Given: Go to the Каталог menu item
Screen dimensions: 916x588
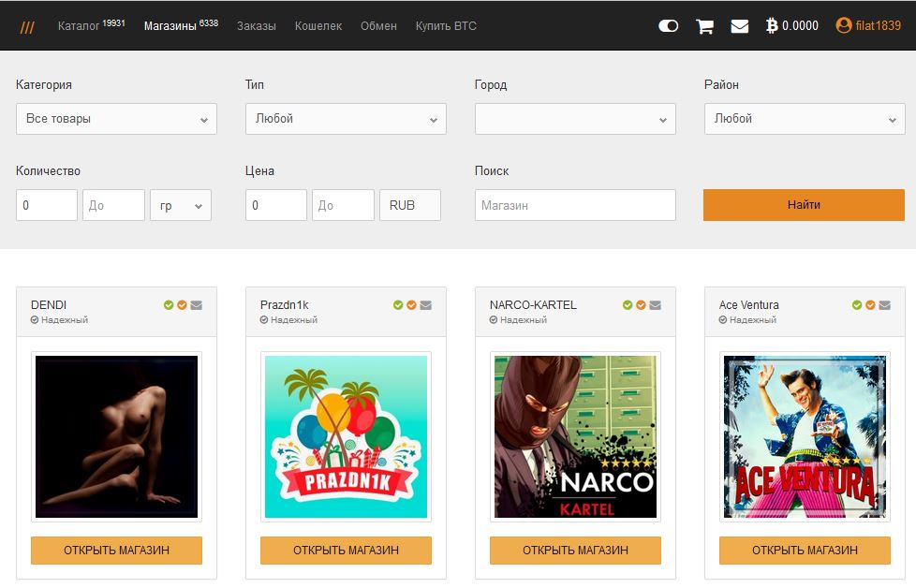Looking at the screenshot, I should click(x=91, y=26).
